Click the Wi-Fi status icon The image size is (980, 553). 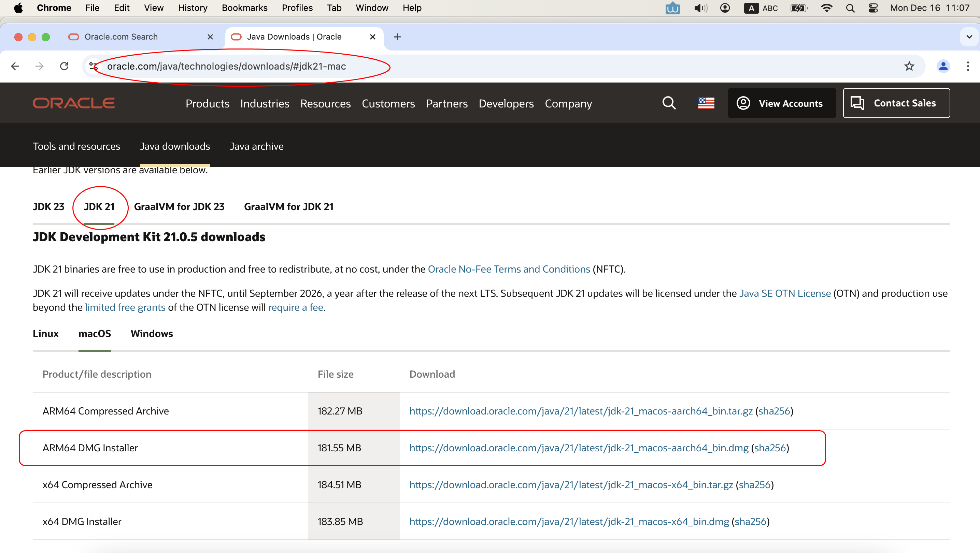pyautogui.click(x=826, y=8)
